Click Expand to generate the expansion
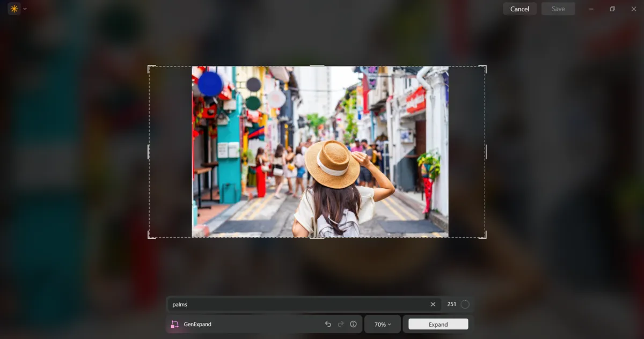Screen dimensions: 644x339 437,324
